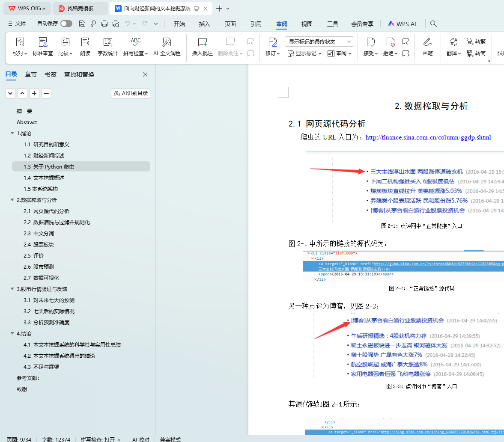Click the print icon in quick toolbar
This screenshot has width=504, height=442.
[104, 24]
